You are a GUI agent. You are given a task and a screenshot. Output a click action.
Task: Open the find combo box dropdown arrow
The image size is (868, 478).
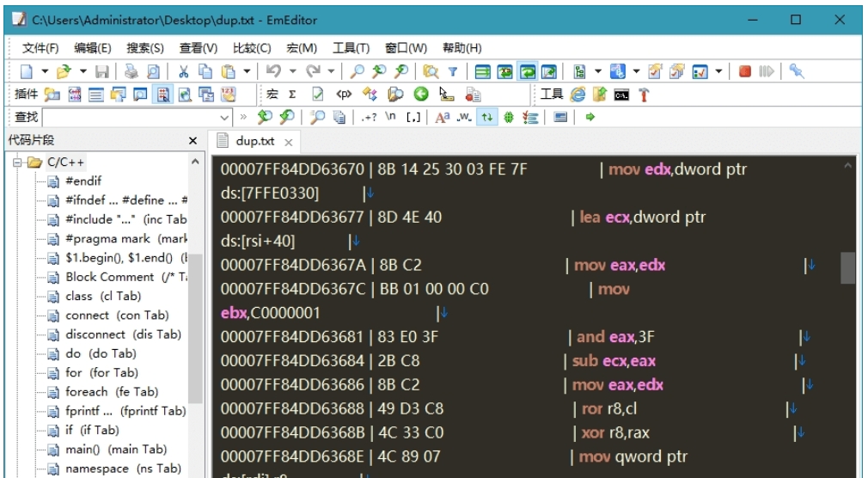(224, 118)
